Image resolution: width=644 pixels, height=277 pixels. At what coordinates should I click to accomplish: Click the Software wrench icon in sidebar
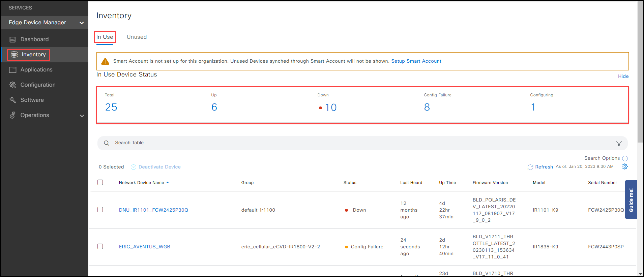pyautogui.click(x=12, y=100)
